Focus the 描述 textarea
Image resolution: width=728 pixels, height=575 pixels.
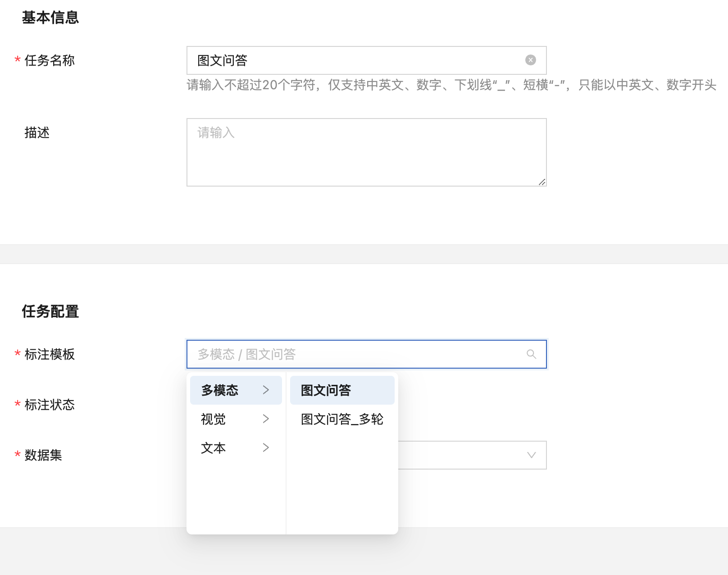366,152
